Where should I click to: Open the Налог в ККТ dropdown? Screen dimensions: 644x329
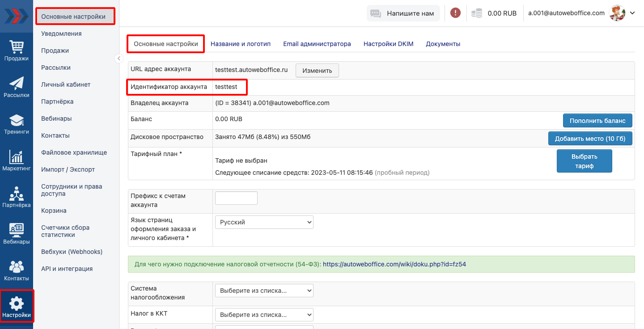[264, 315]
